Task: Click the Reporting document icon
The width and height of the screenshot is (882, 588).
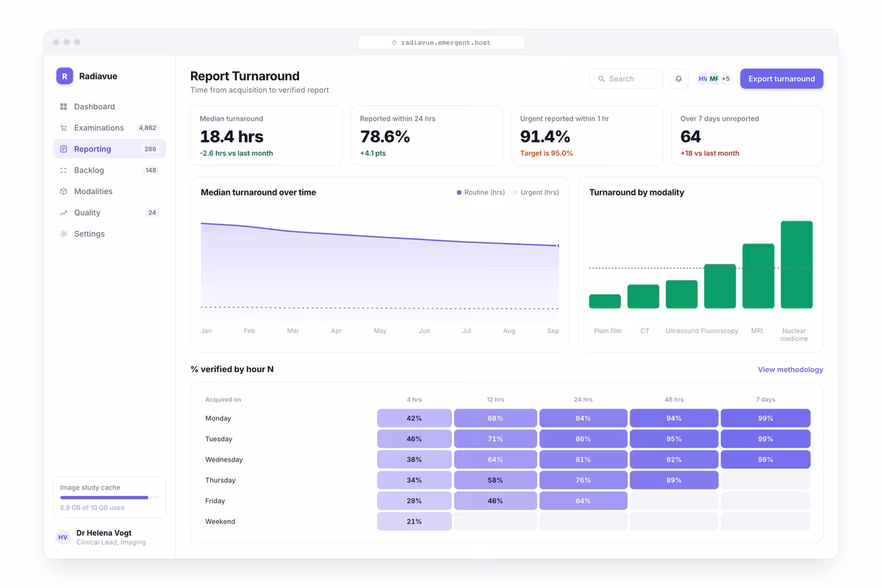Action: [64, 149]
